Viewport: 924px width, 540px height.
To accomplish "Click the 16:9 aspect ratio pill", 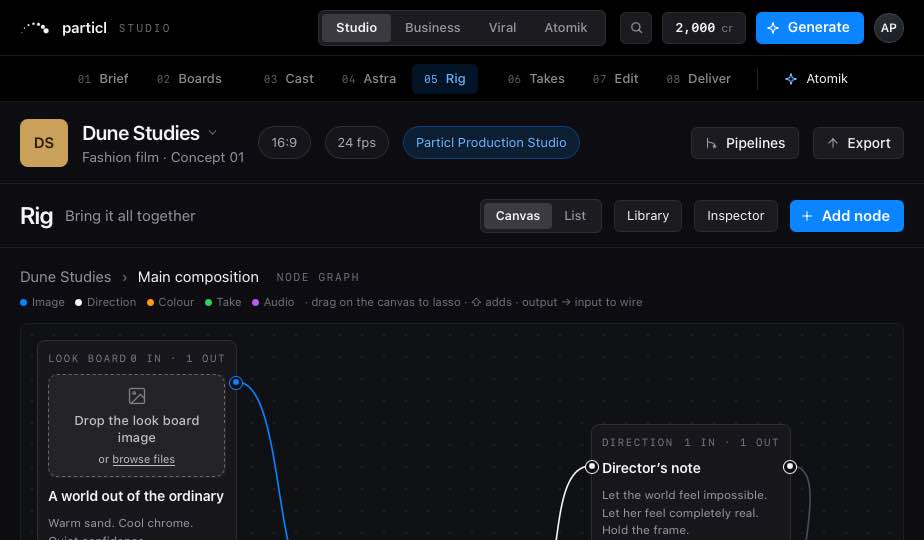I will tap(284, 143).
